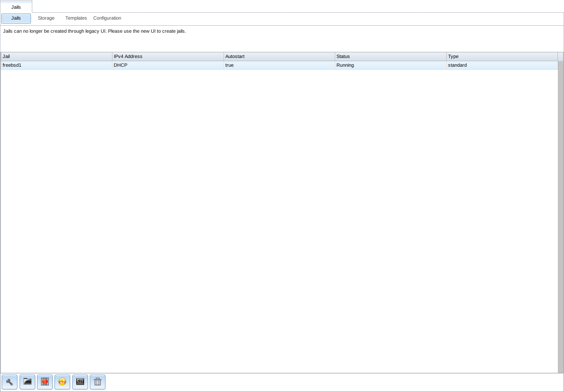Sort by the IPv4 Address column header
Screen dimensions: 564x392
pos(168,57)
